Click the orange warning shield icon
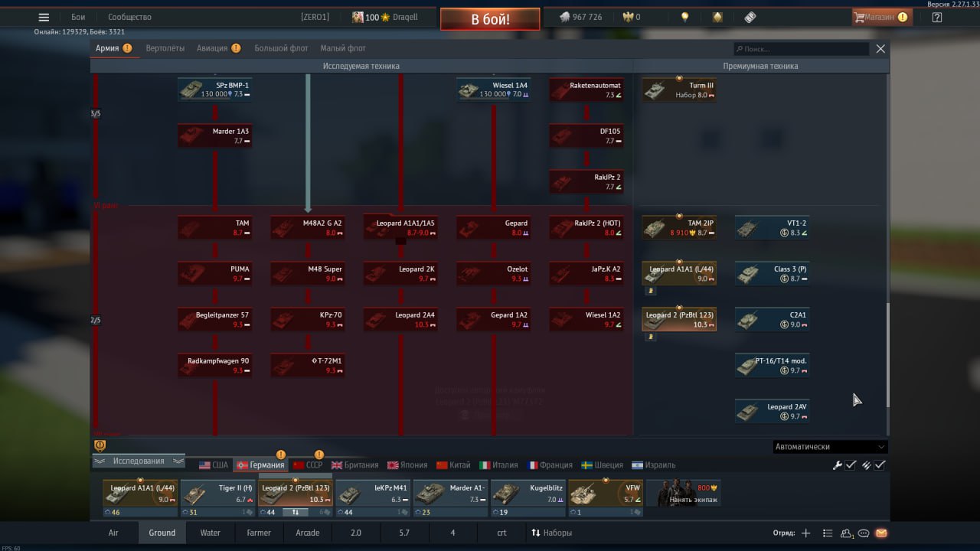The width and height of the screenshot is (980, 551). pyautogui.click(x=100, y=445)
